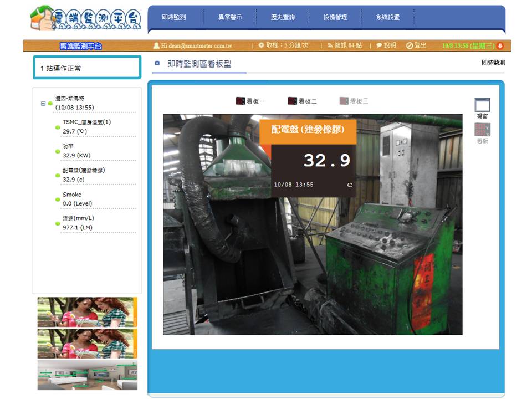Select the Smoke sensor in the tree
The image size is (532, 399).
[72, 195]
